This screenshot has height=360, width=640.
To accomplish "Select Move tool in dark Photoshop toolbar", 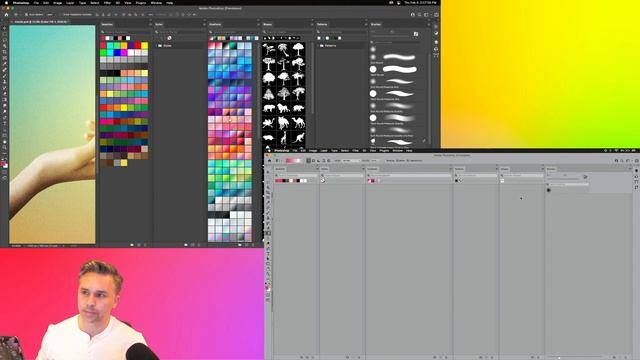I will (4, 28).
